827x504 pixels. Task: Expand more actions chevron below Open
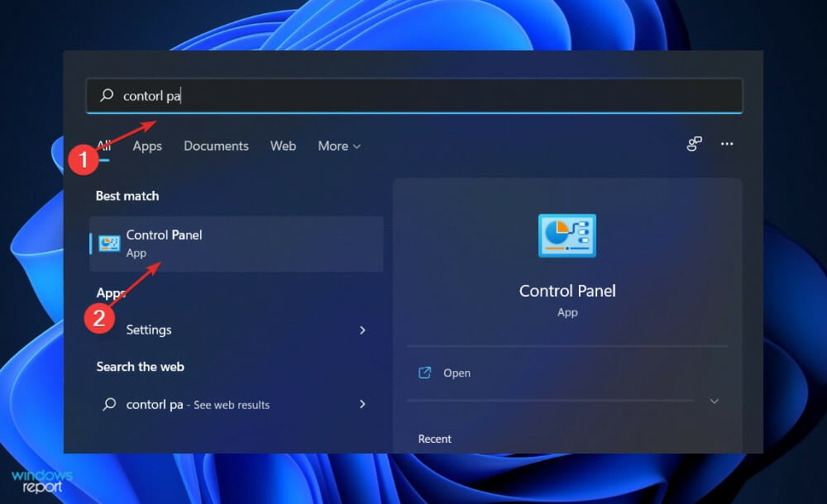tap(715, 402)
